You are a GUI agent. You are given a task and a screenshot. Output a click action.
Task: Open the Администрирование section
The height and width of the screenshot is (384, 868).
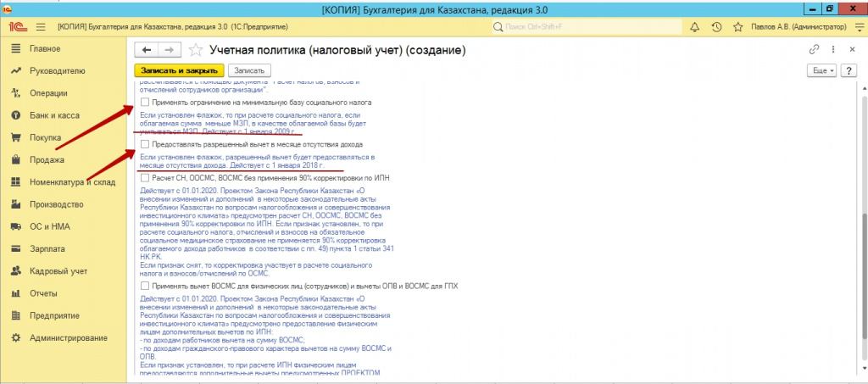point(69,337)
